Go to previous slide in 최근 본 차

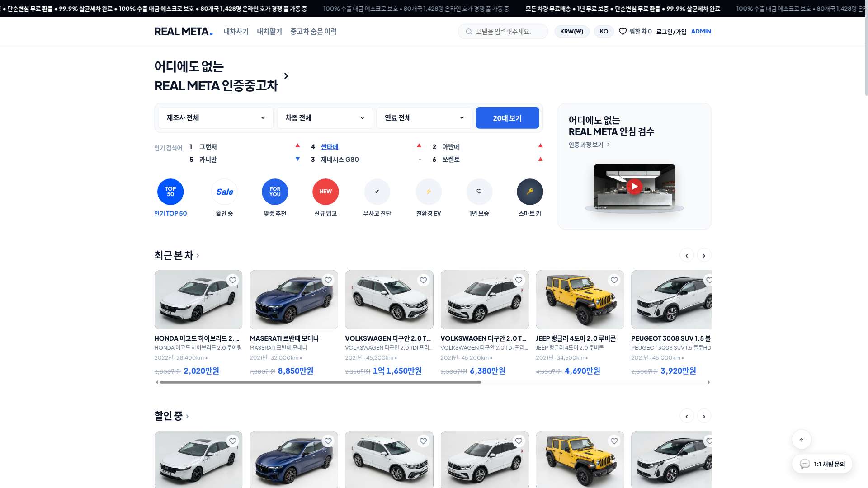(x=687, y=255)
